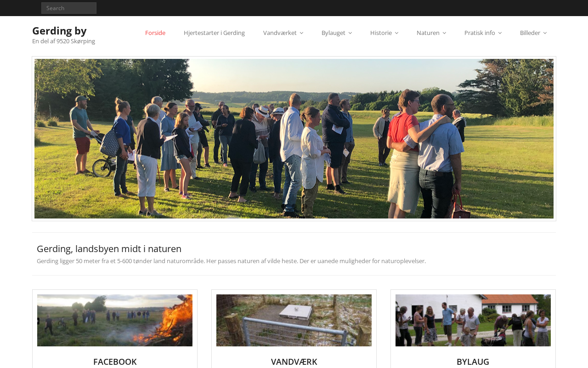Click the Search input field
The width and height of the screenshot is (588, 368).
pos(69,8)
